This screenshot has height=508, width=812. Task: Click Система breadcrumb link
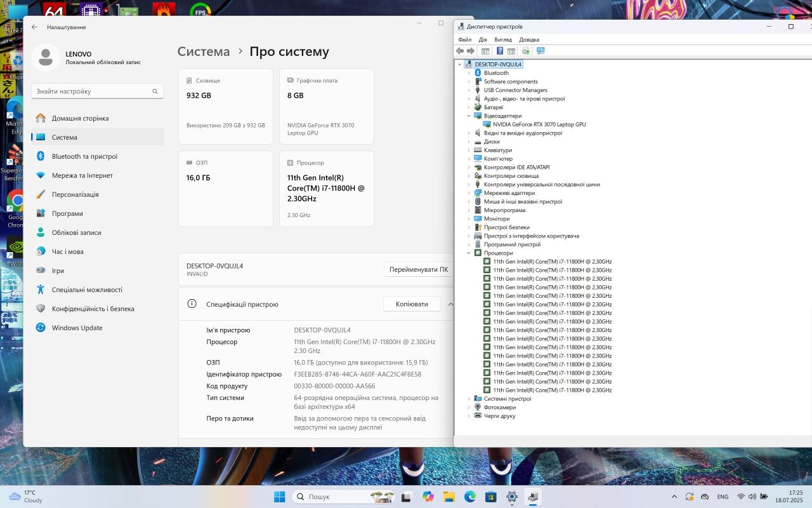204,51
